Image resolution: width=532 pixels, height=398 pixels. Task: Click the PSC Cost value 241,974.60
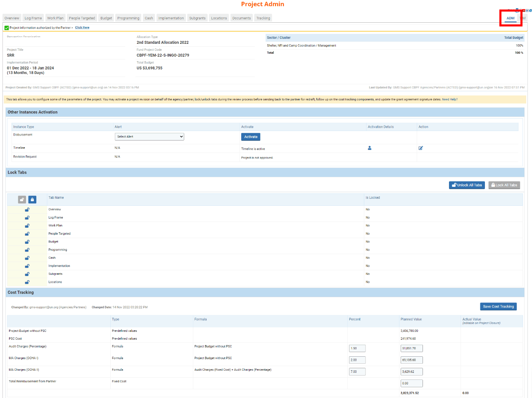[x=408, y=338]
